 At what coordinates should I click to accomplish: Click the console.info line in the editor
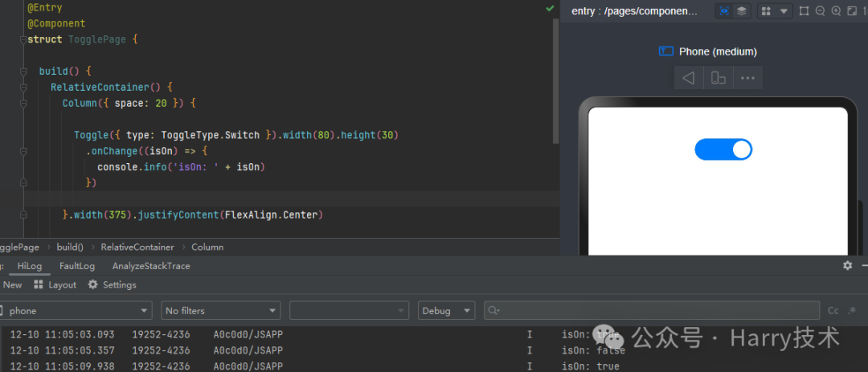click(181, 167)
